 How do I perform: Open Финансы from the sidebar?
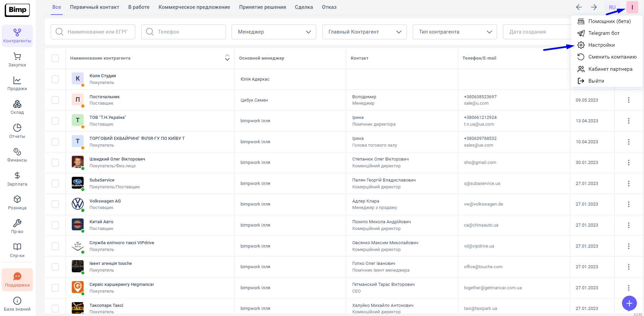[x=17, y=155]
